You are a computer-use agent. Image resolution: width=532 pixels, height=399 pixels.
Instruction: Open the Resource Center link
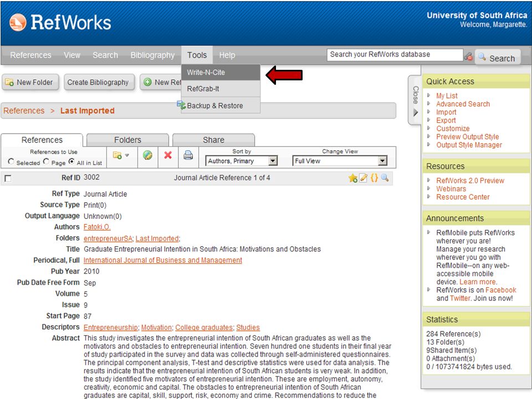463,197
